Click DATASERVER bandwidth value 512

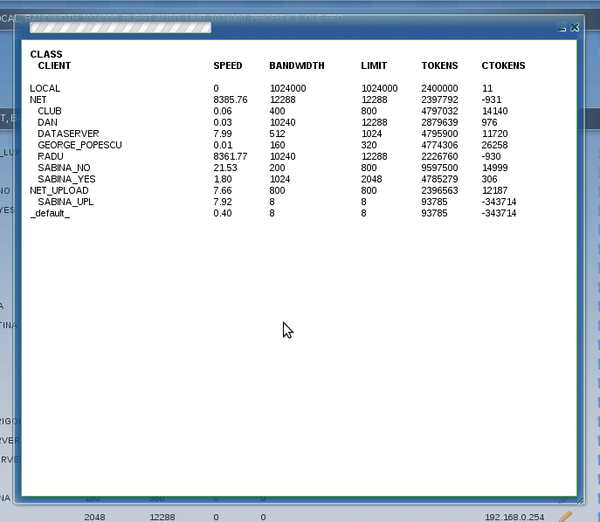click(x=277, y=134)
